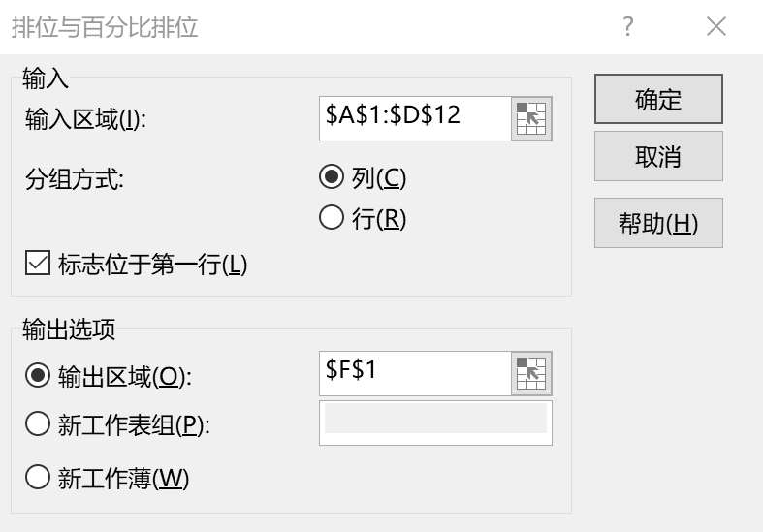Click the 分组方式 label
Screen dimensions: 763x532
[75, 179]
